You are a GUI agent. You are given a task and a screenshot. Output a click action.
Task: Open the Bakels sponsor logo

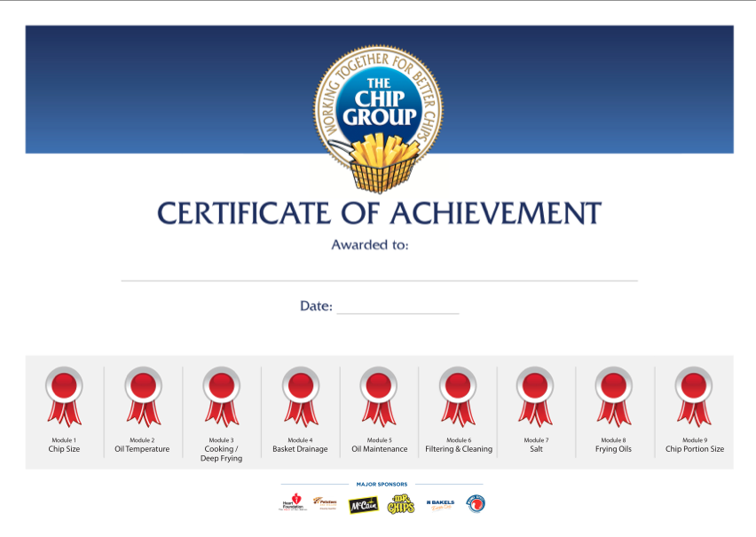coord(440,505)
